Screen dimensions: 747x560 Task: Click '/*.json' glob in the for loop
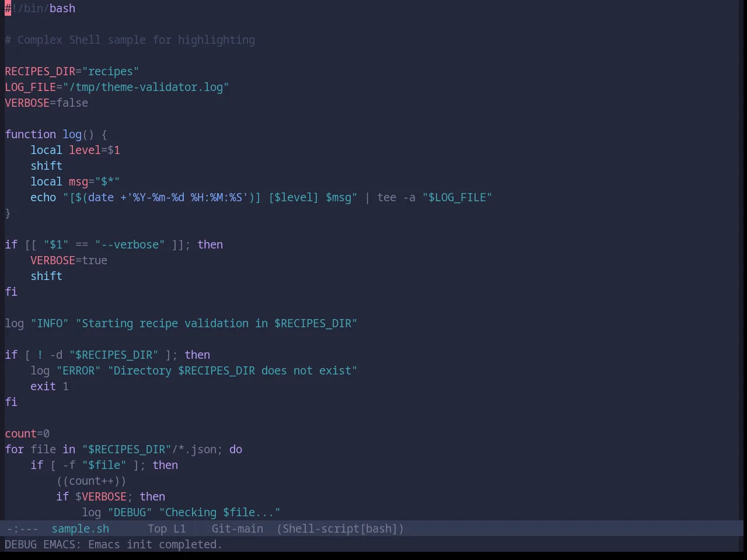pos(194,449)
